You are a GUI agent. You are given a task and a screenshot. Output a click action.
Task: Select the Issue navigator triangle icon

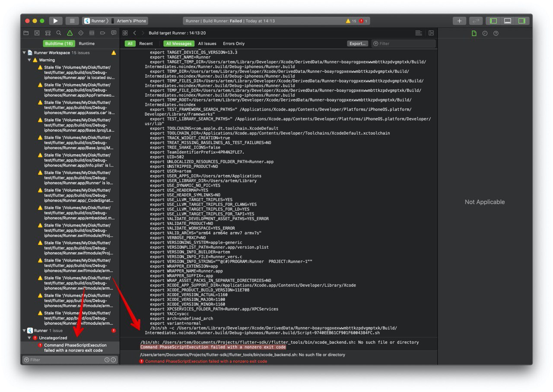70,33
